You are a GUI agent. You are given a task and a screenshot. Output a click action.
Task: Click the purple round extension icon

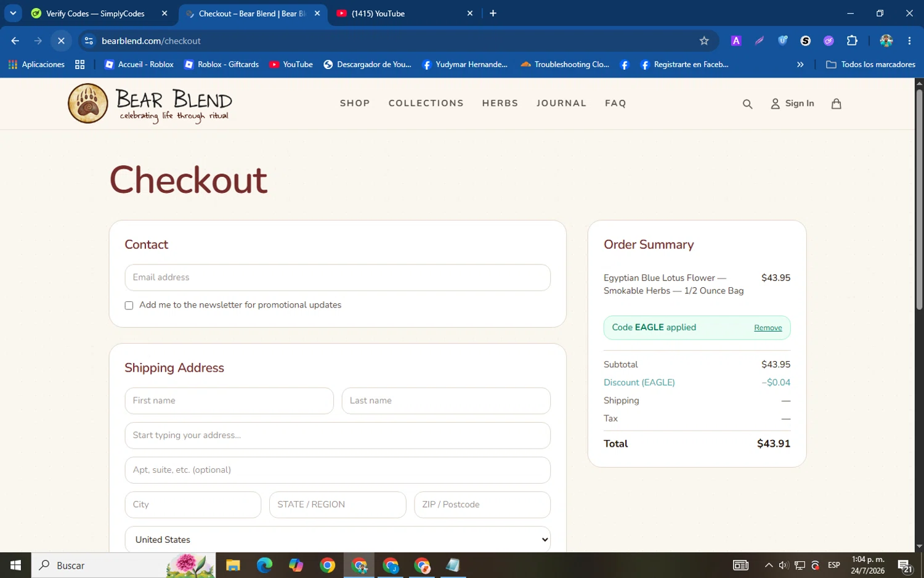pyautogui.click(x=829, y=41)
